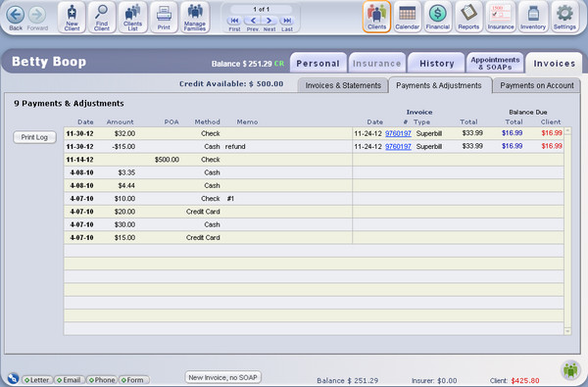Add a Letter
Viewport: 588px width, 387px height.
(37, 380)
